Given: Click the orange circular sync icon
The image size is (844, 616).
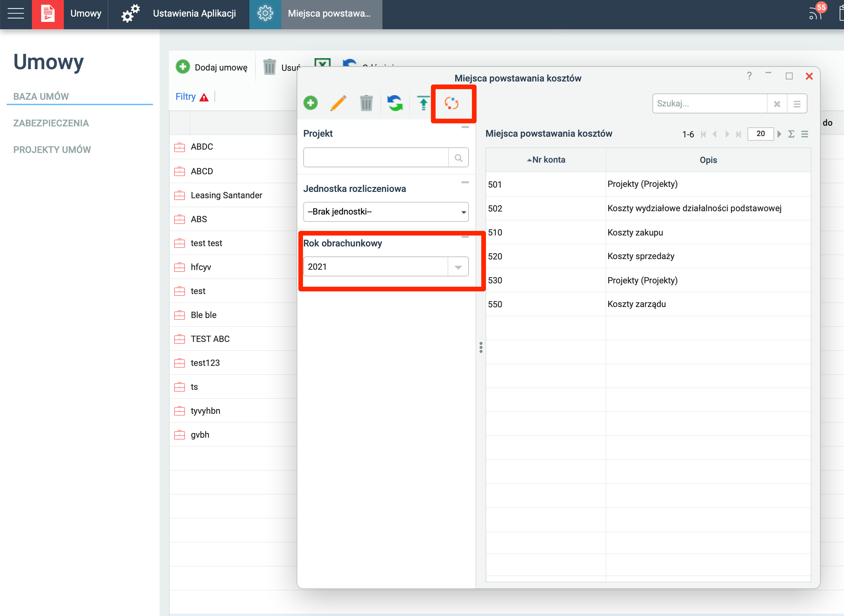Looking at the screenshot, I should point(452,103).
